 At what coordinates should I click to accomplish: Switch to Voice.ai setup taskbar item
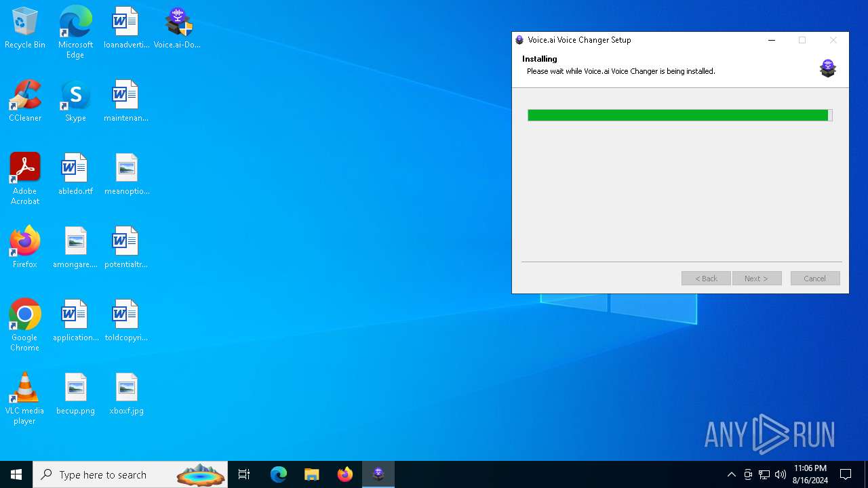click(378, 474)
